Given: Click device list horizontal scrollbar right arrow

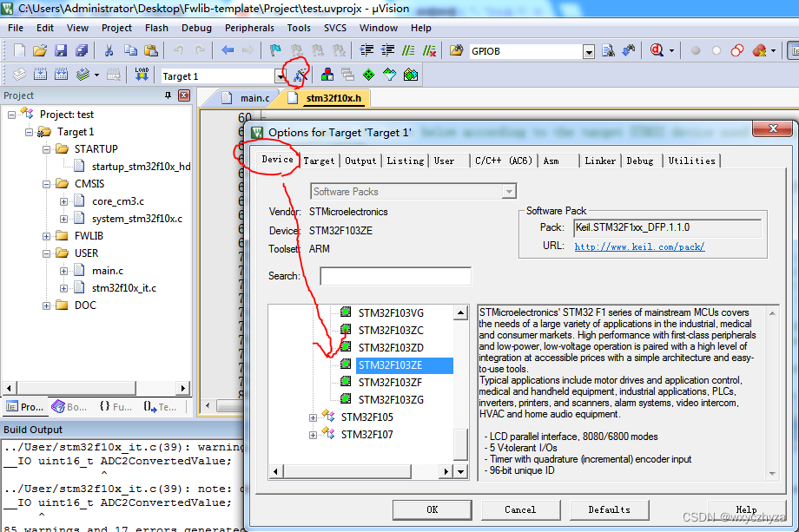Looking at the screenshot, I should click(446, 471).
